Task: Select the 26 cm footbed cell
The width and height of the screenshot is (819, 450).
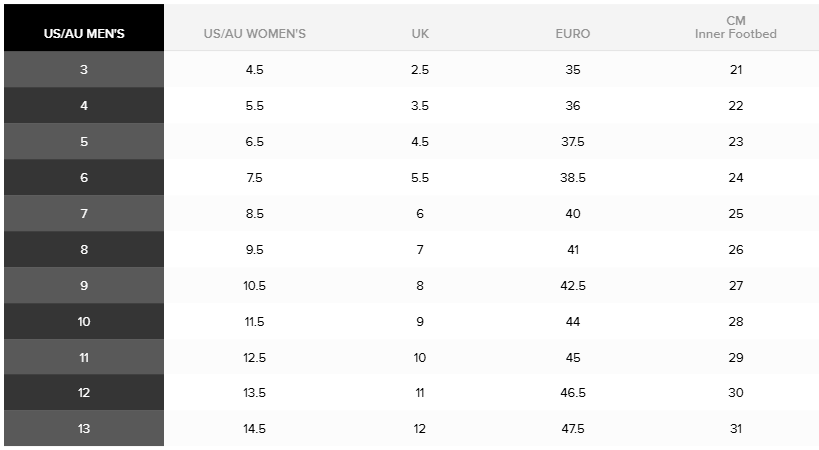Action: click(736, 250)
